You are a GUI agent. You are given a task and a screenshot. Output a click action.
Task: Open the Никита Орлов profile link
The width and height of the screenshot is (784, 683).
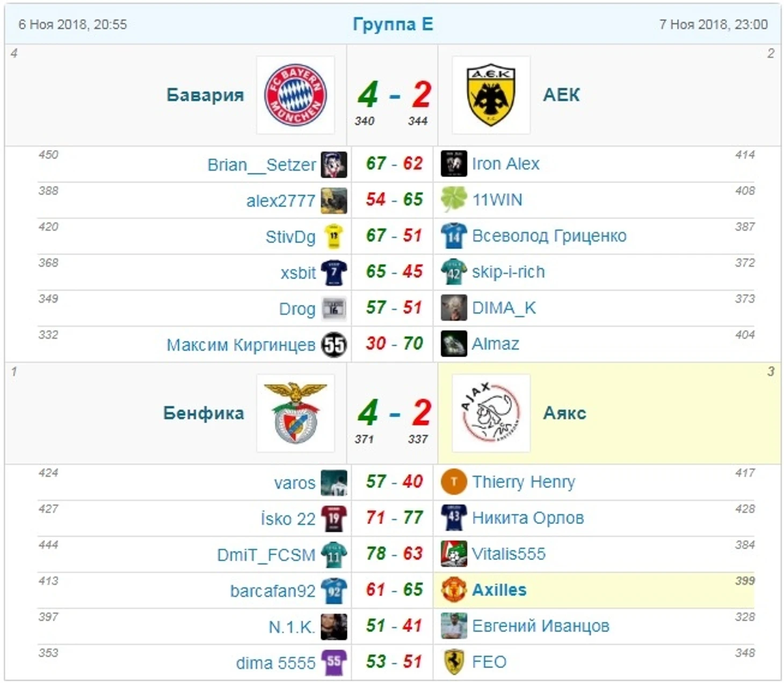coord(528,518)
